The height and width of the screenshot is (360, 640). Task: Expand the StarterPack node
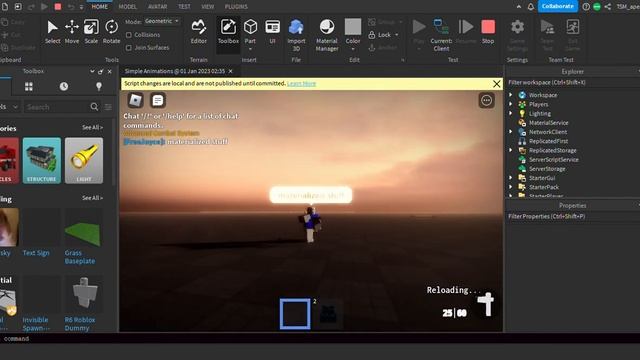click(510, 187)
